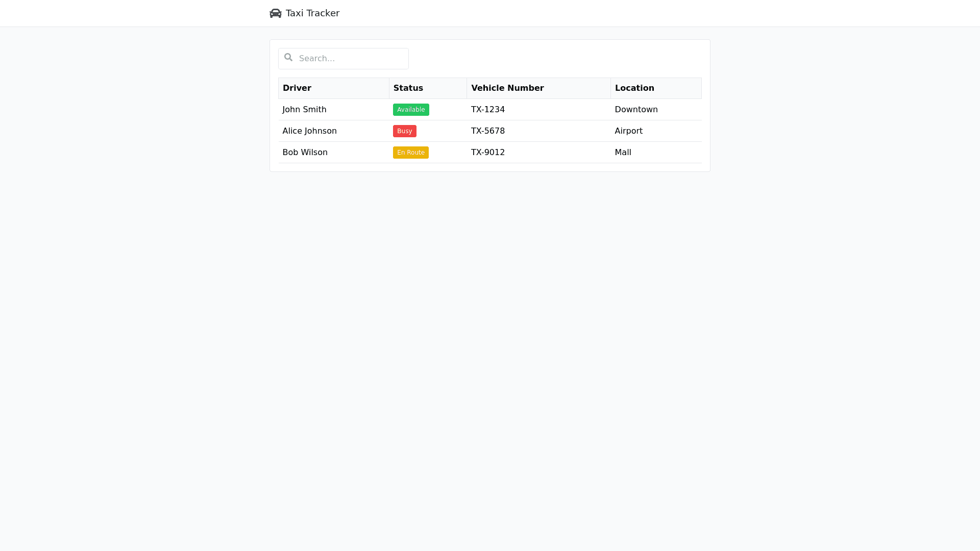Click vehicle number TX-9012
This screenshot has width=980, height=551.
[487, 153]
